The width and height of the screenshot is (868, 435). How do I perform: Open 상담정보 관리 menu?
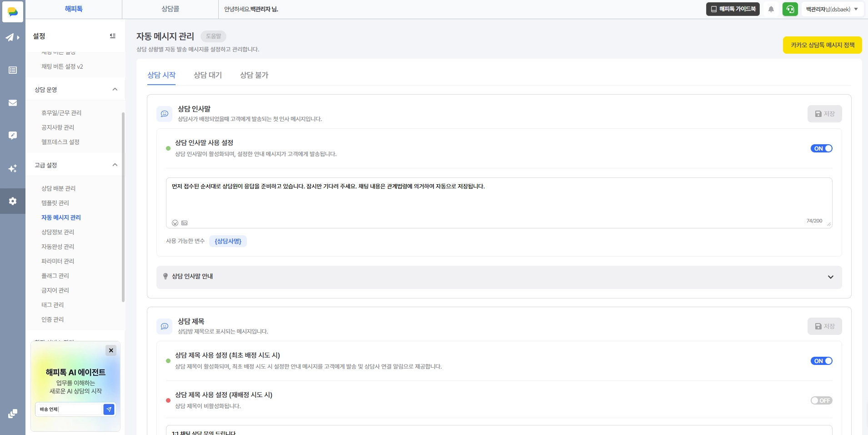click(58, 232)
